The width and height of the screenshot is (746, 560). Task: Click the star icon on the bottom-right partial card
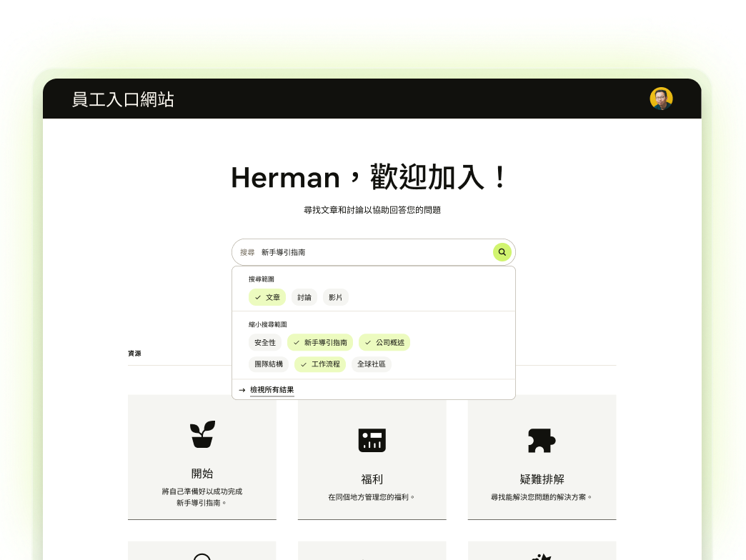coord(542,556)
